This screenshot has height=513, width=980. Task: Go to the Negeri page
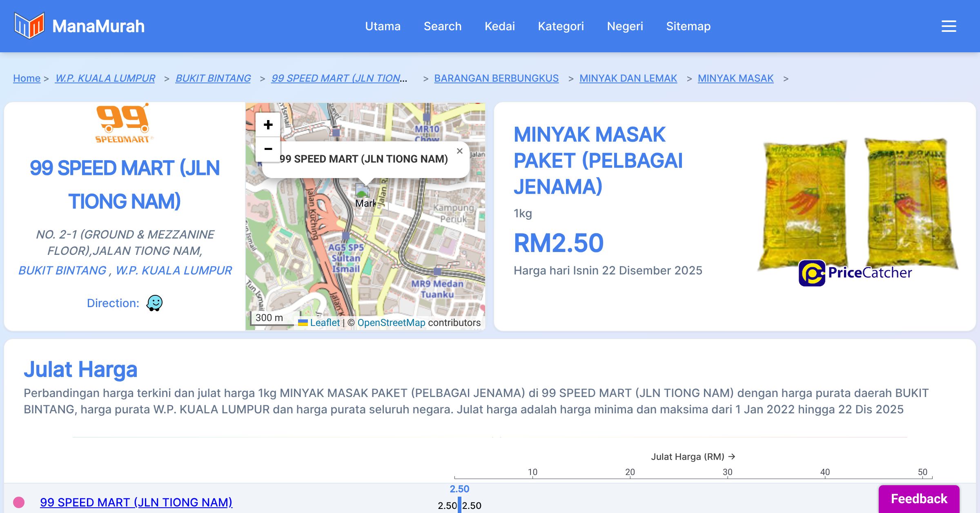[625, 26]
